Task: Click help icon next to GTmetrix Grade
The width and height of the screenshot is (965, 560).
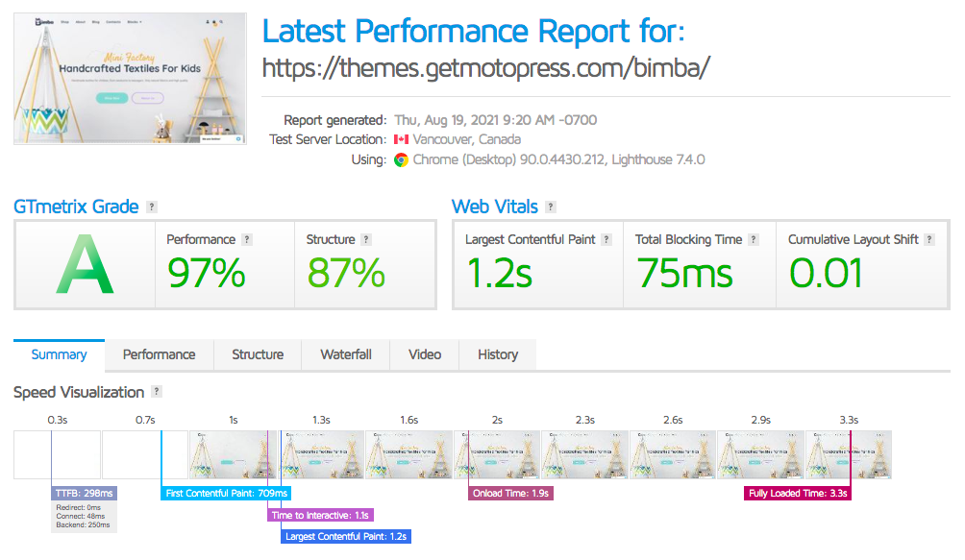Action: pyautogui.click(x=152, y=207)
